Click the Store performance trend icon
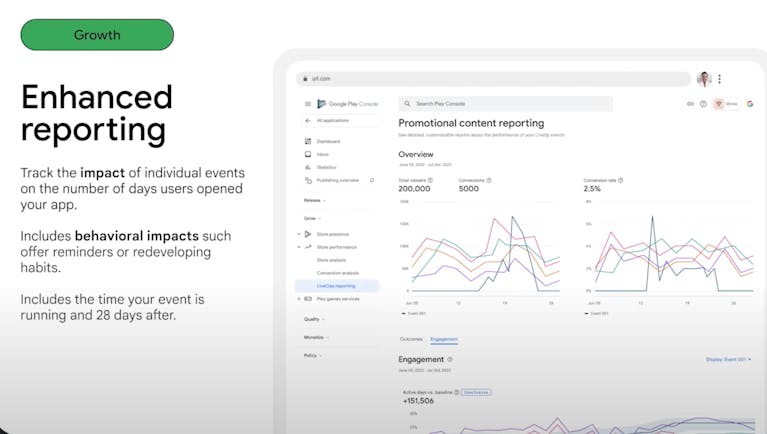767x434 pixels. tap(308, 247)
